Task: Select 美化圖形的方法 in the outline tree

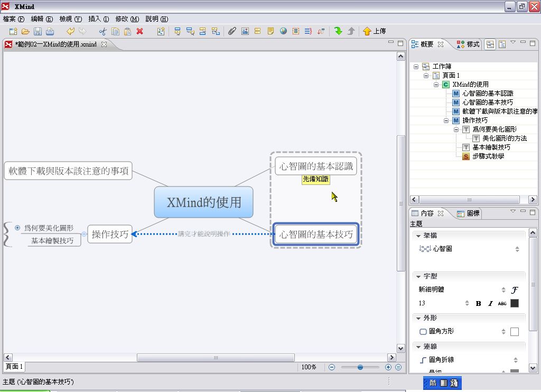Action: [504, 138]
